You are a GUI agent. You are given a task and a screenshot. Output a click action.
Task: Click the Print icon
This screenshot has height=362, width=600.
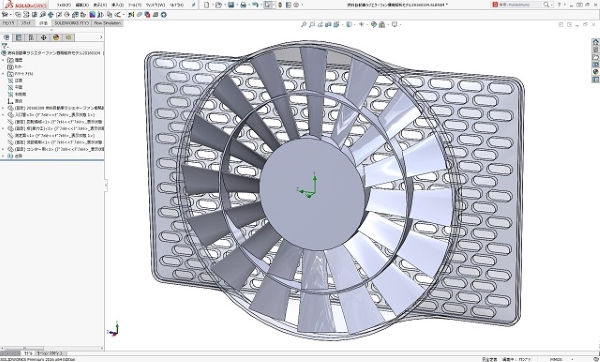click(x=243, y=5)
